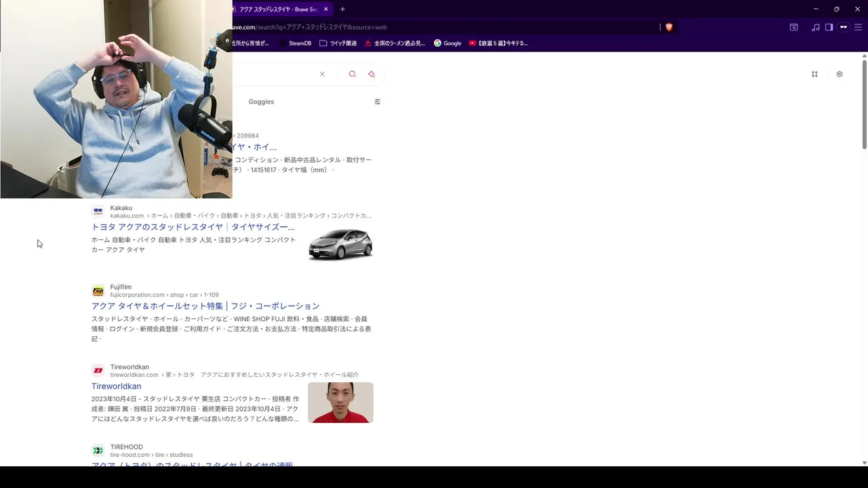Open the 全国のラーメン bookmark
The image size is (868, 488).
[395, 43]
